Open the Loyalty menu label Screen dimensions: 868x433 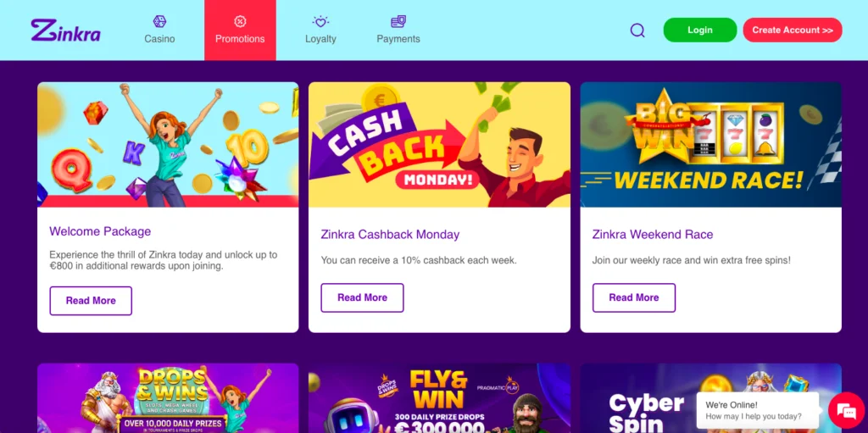pyautogui.click(x=320, y=39)
